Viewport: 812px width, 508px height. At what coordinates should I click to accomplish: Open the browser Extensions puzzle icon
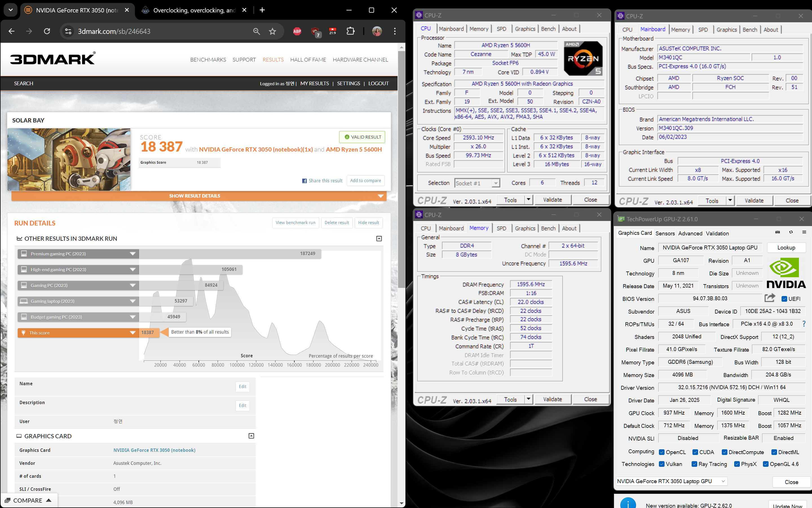[x=350, y=31]
